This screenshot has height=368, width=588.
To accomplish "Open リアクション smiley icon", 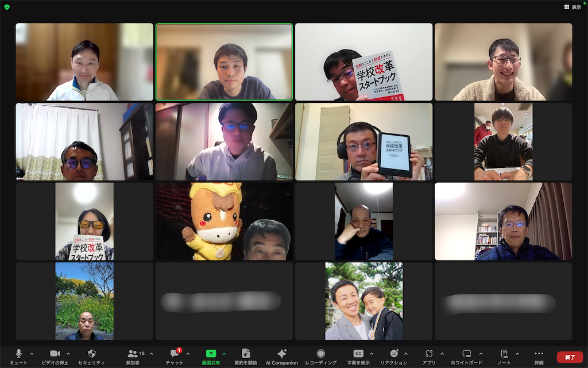I will click(394, 354).
